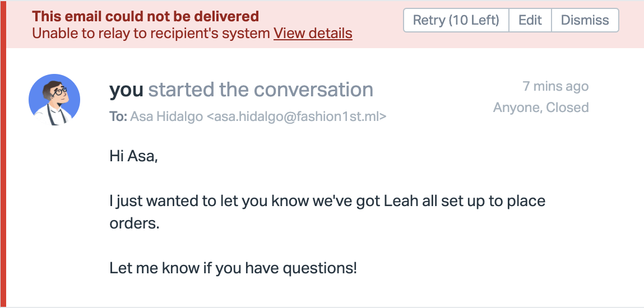
Task: Open the View details link
Action: 313,34
